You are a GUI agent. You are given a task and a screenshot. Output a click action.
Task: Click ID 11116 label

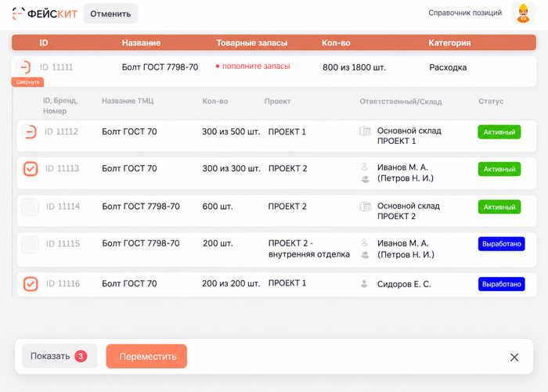tap(63, 283)
